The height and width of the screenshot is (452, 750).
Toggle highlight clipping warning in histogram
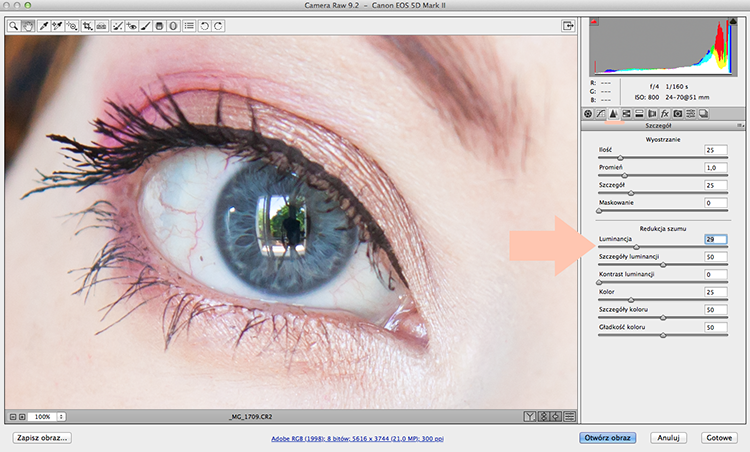pos(733,22)
